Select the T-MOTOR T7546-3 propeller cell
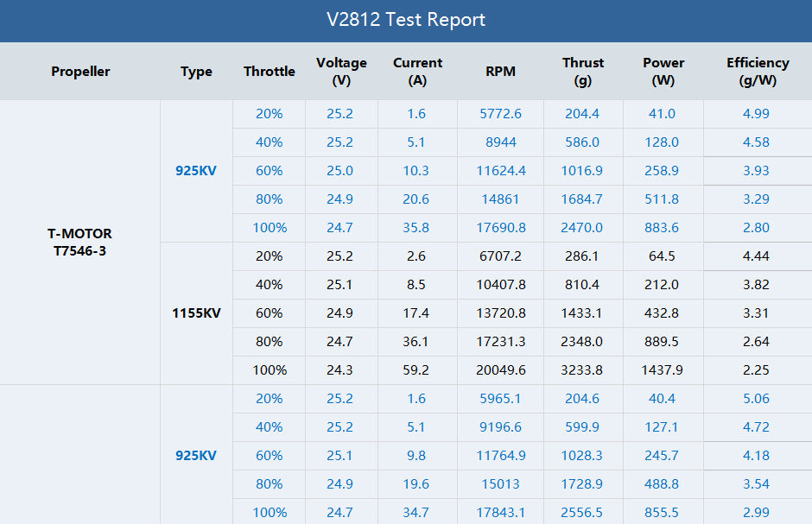 [79, 243]
